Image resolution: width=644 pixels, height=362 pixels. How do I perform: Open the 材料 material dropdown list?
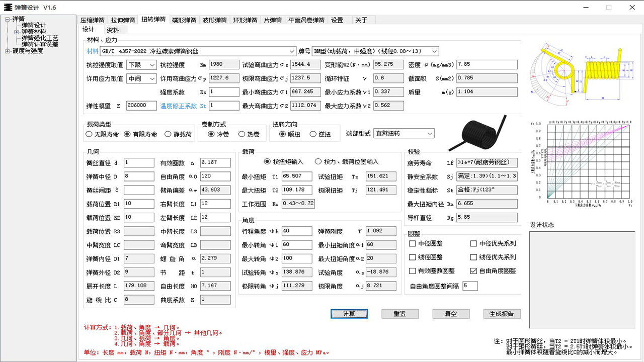tap(292, 51)
